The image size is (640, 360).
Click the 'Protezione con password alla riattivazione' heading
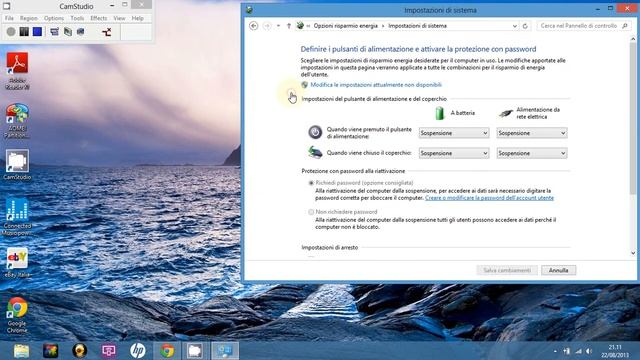(353, 171)
